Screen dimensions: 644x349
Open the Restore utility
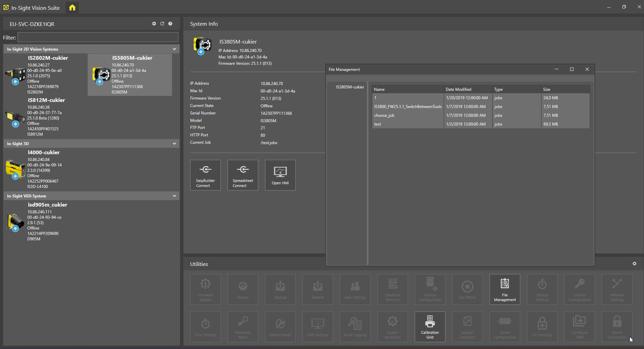[x=318, y=289]
